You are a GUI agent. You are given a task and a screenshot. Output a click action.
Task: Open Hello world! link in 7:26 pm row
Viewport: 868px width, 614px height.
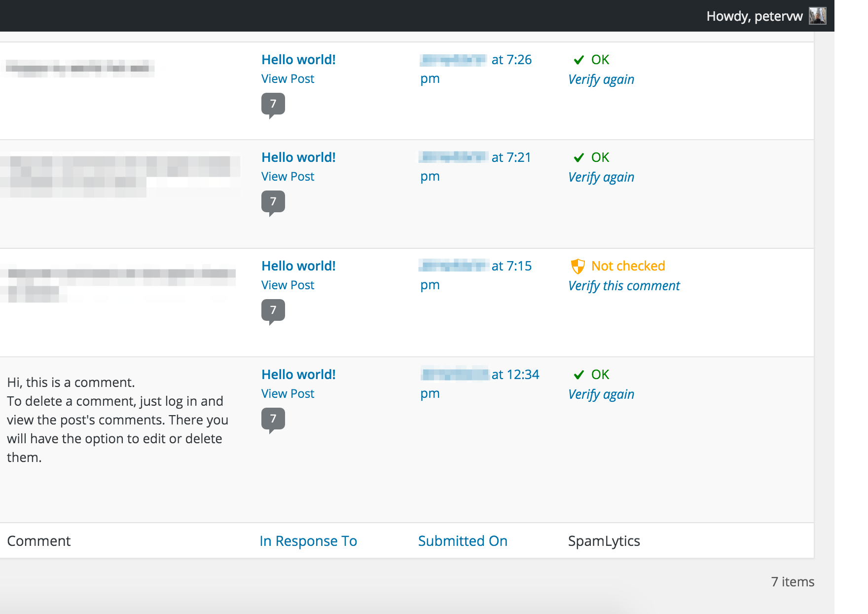pyautogui.click(x=298, y=60)
